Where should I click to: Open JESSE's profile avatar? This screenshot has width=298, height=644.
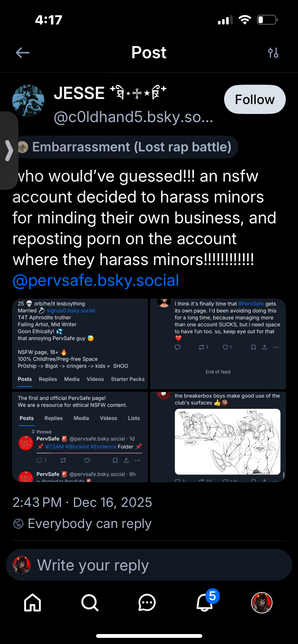28,100
